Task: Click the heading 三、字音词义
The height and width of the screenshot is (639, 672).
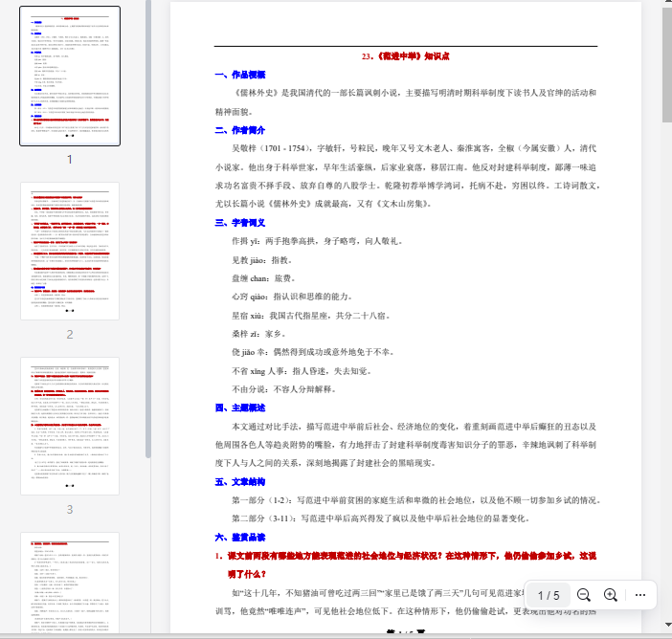Action: click(x=240, y=223)
